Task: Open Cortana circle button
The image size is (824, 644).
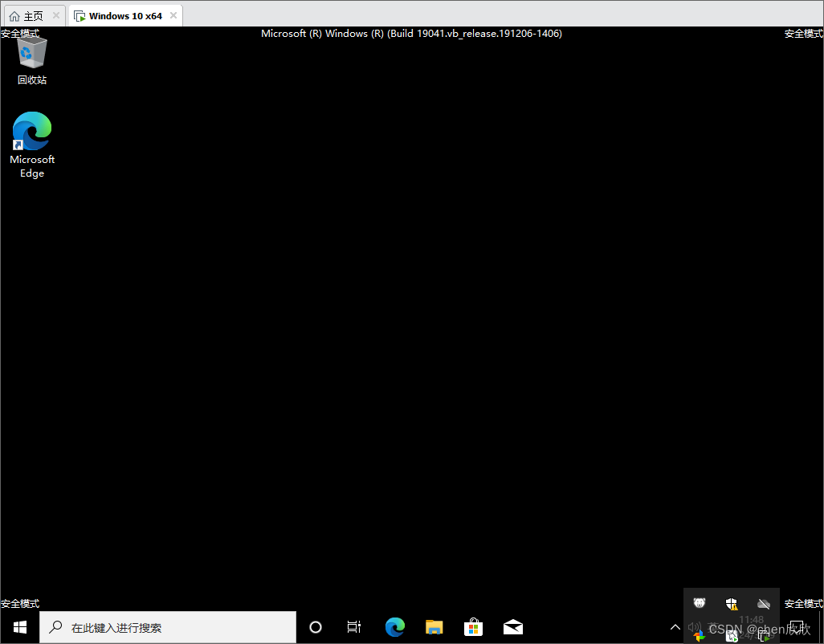Action: coord(316,627)
